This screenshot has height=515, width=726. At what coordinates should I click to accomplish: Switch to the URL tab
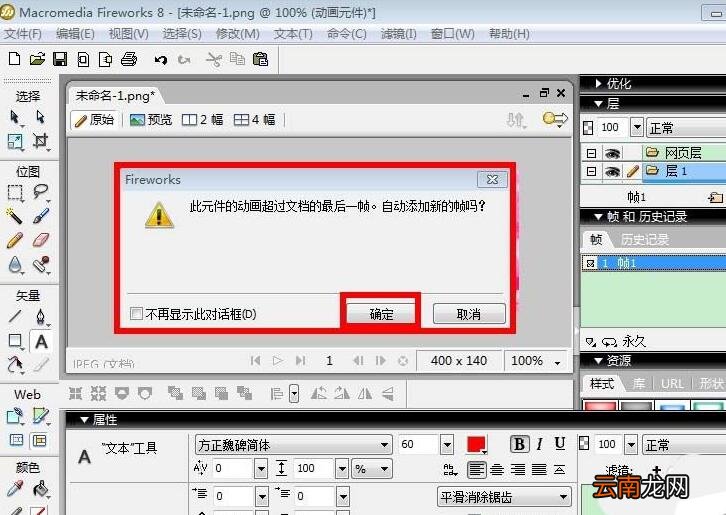click(x=672, y=383)
